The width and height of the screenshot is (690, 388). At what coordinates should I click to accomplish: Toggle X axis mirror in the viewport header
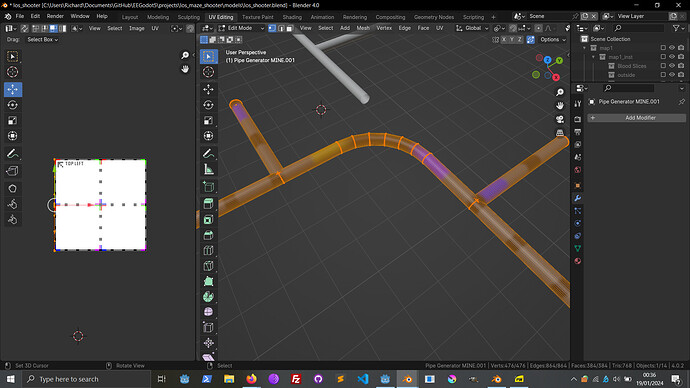(504, 40)
